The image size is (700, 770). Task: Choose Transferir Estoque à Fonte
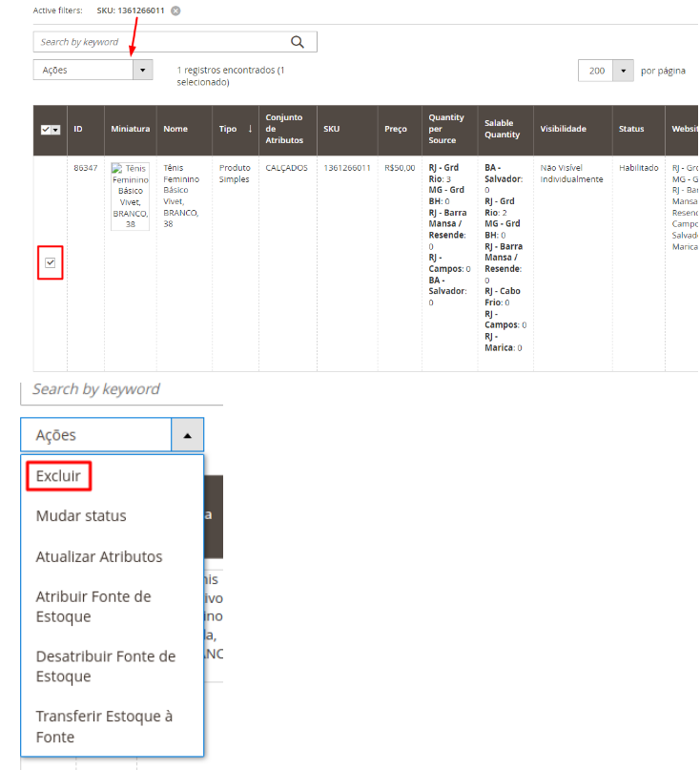[x=104, y=726]
